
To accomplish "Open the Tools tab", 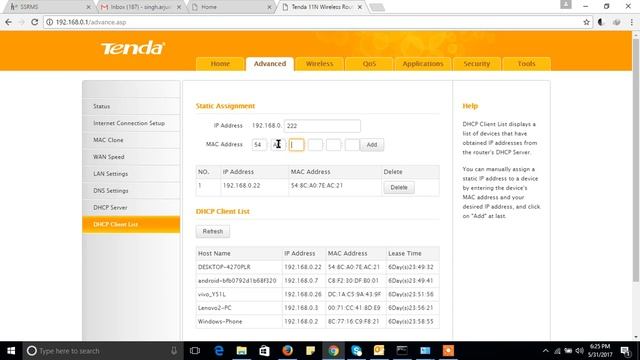I will [527, 64].
